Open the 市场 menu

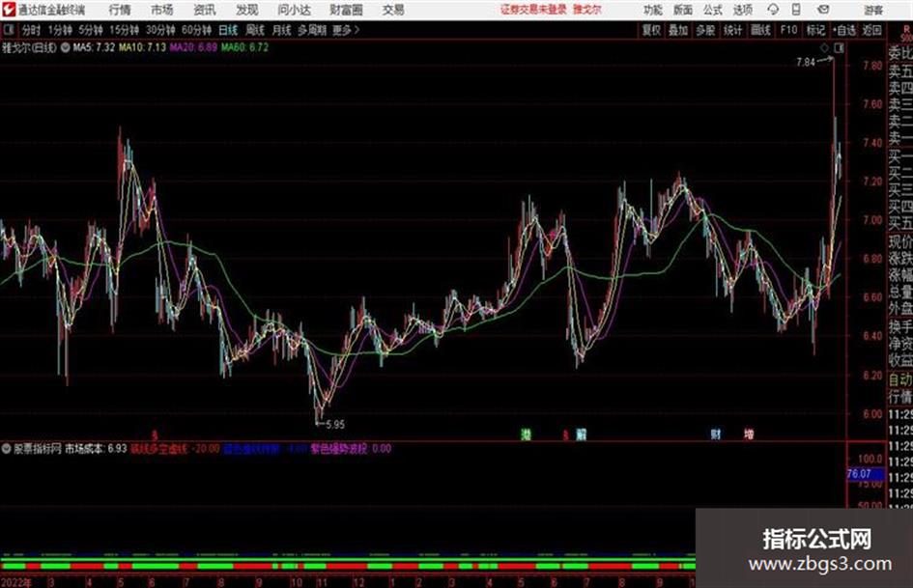click(x=162, y=10)
